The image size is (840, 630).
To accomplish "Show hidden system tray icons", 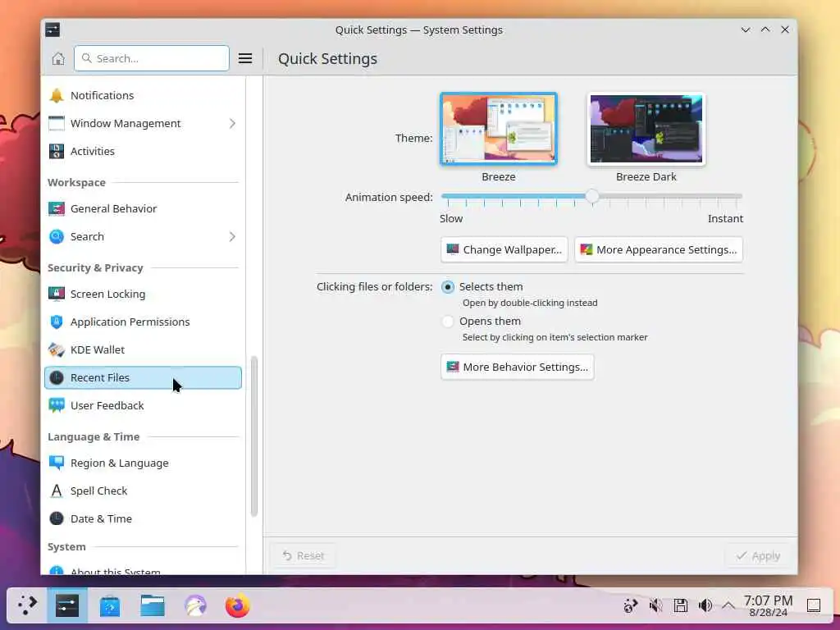I will click(728, 605).
